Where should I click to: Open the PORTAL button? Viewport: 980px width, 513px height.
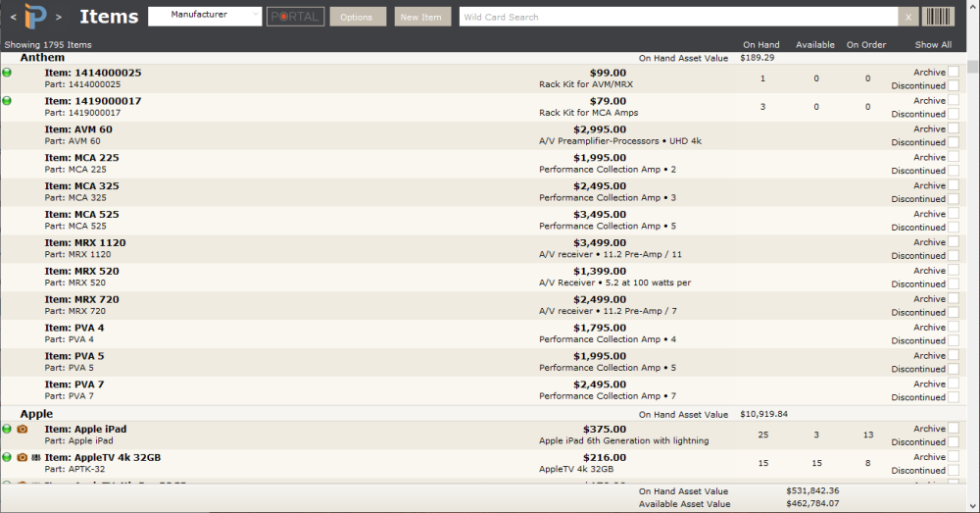296,17
